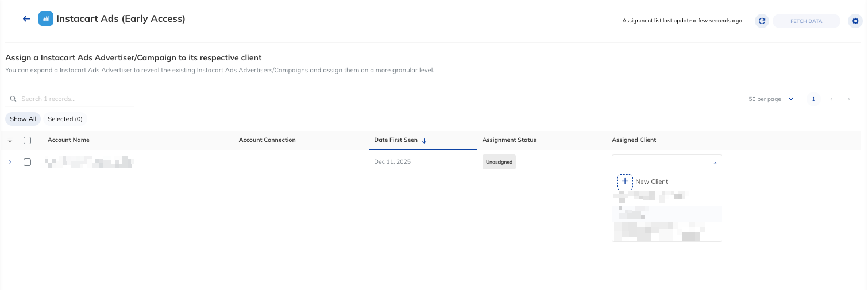The image size is (868, 290).
Task: Switch to the Show All tab
Action: (23, 119)
